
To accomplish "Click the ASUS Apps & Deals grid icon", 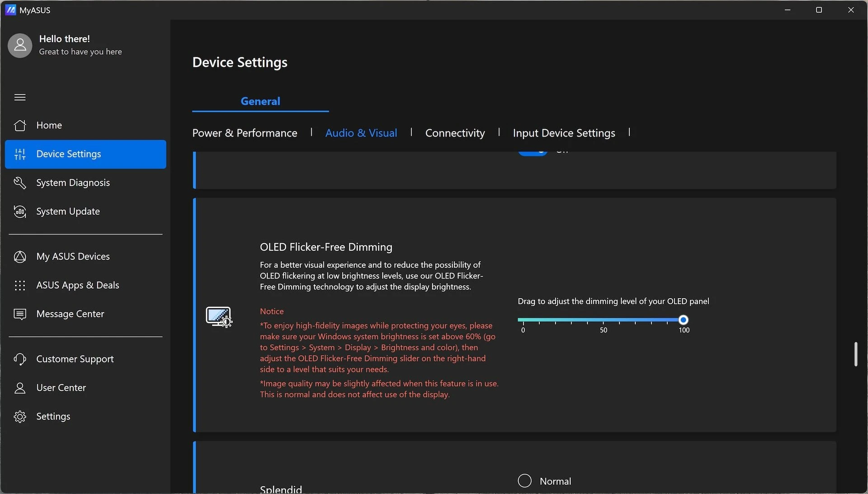I will (20, 285).
